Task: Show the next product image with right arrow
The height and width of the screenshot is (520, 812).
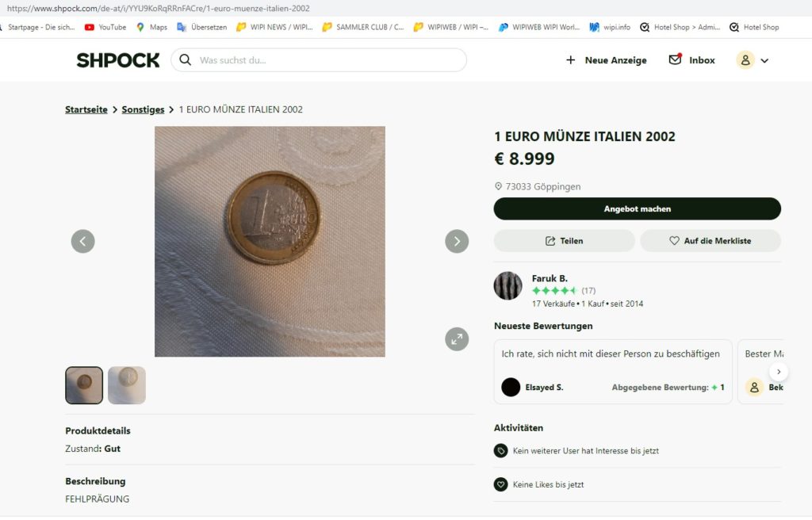Action: 457,241
